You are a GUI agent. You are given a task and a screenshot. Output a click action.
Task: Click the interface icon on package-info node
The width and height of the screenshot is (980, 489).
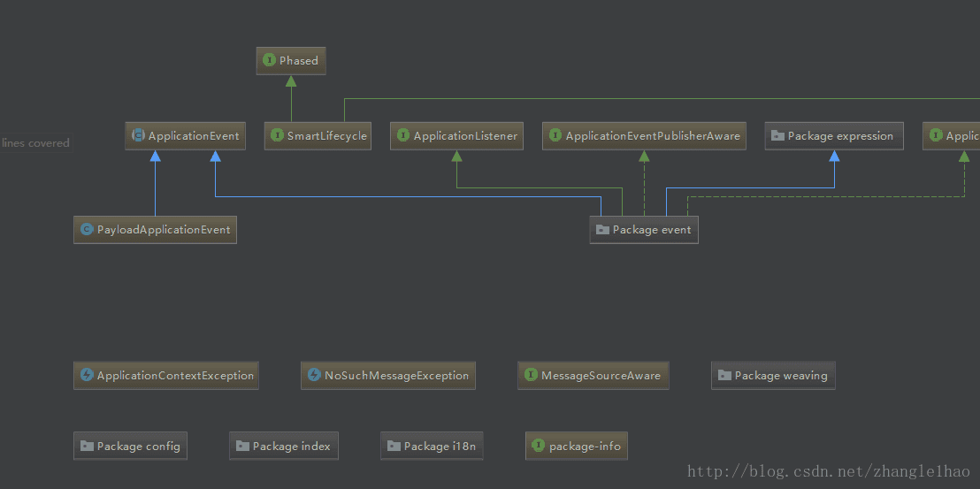coord(539,446)
